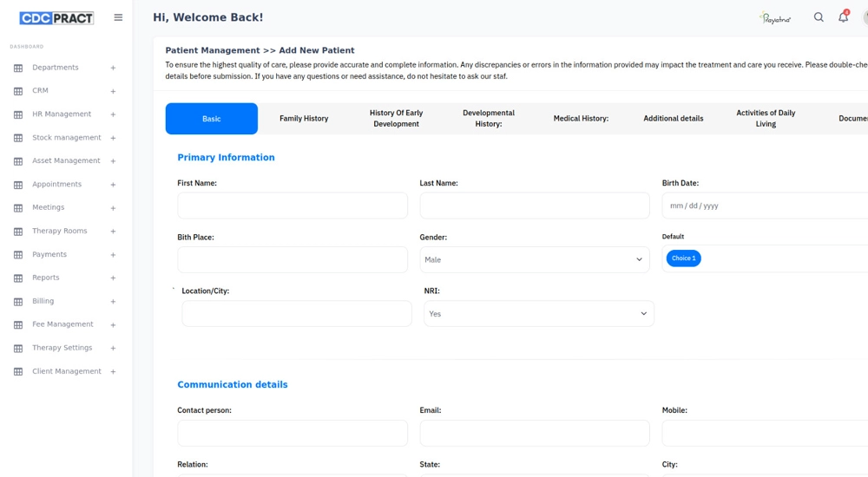Click the Departments grid icon in sidebar
Viewport: 868px width, 477px height.
point(18,68)
